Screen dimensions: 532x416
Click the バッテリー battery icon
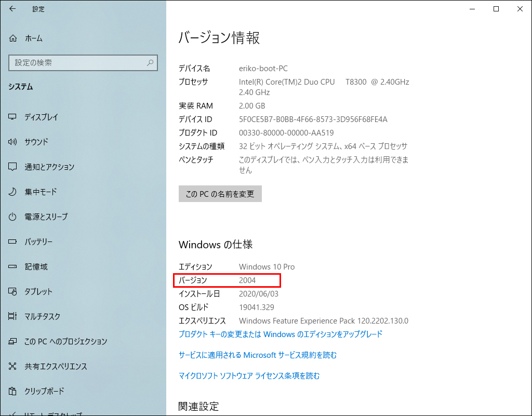(12, 241)
